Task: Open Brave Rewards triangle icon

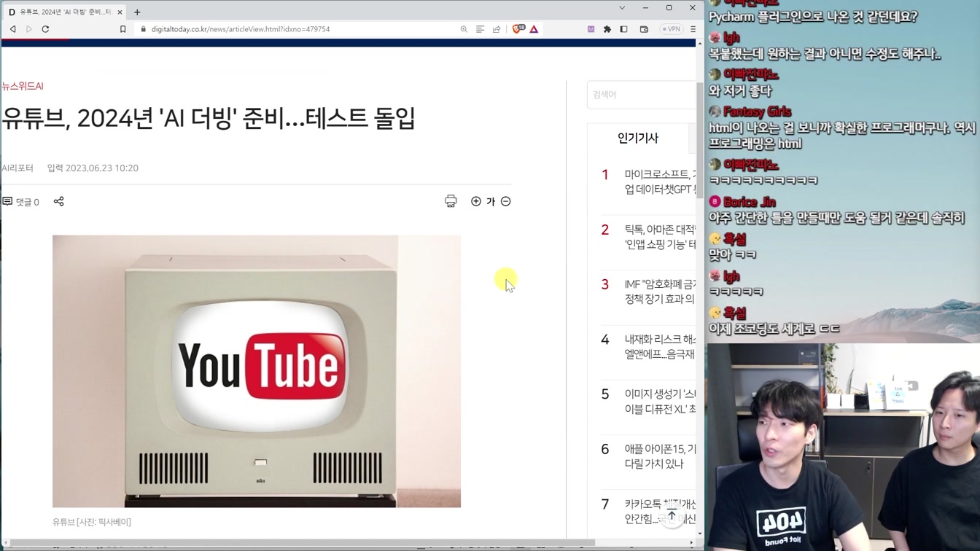Action: (534, 29)
